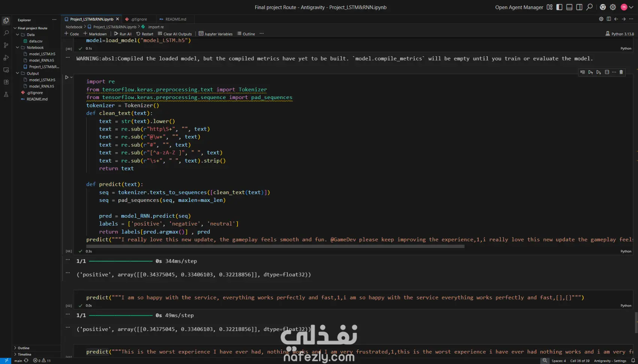
Task: Open data.csv in the Explorer
Action: [36, 41]
